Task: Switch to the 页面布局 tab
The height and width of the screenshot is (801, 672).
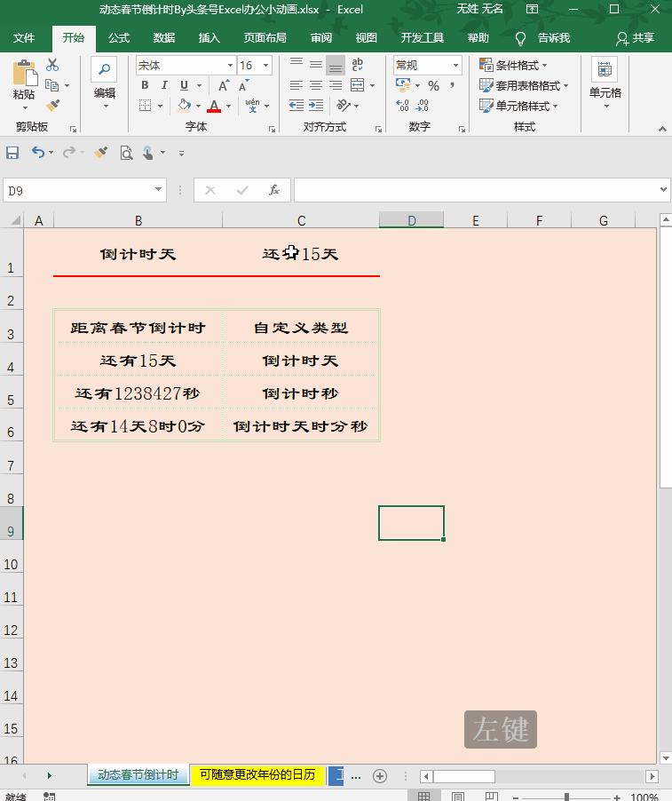Action: (265, 38)
